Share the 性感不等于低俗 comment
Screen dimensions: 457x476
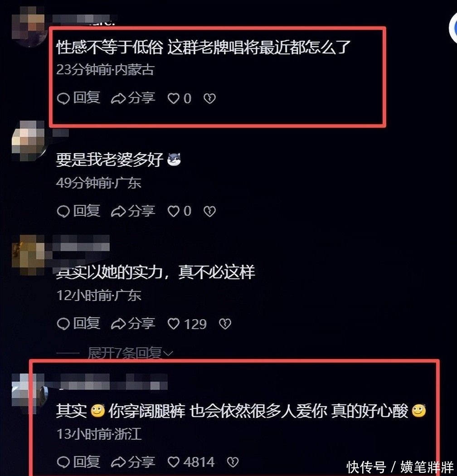[133, 98]
